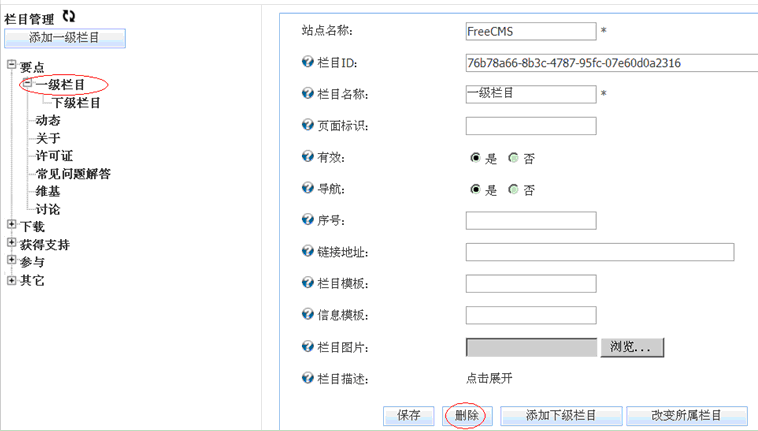Collapse the 一级栏目 tree node
Viewport: 758px width, 431px height.
(28, 83)
